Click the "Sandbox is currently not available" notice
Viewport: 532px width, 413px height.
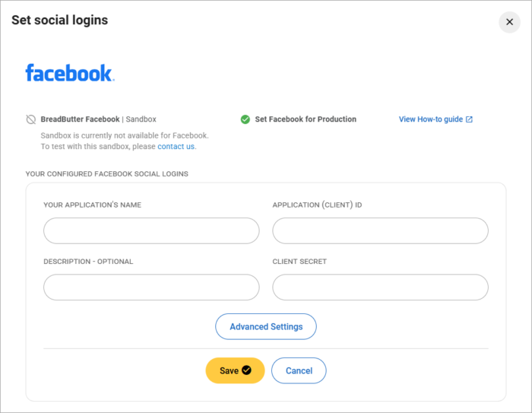pos(125,135)
